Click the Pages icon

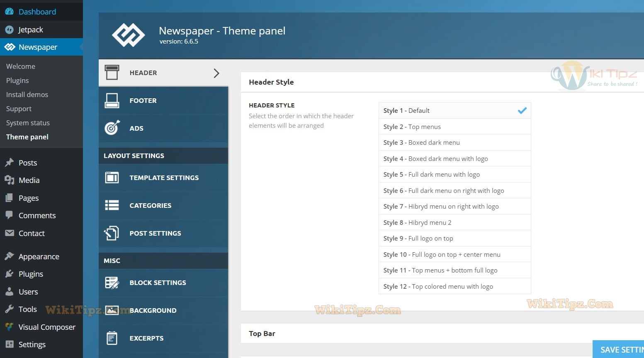9,198
